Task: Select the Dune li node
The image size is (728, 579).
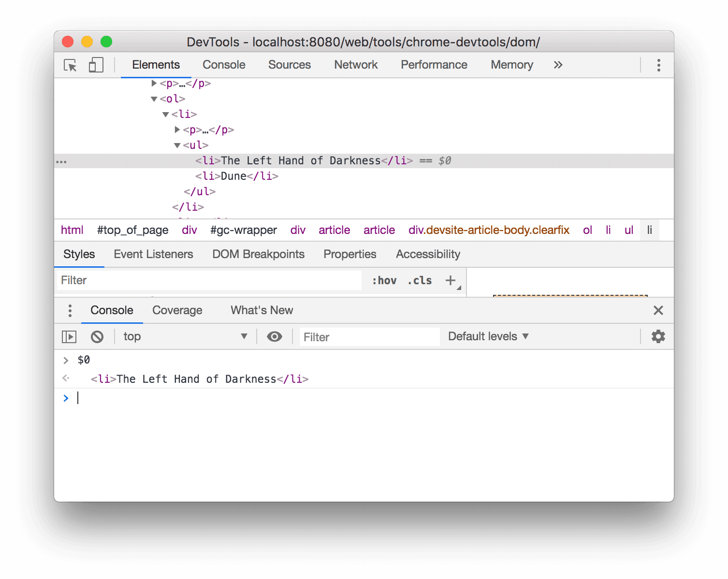Action: point(237,176)
